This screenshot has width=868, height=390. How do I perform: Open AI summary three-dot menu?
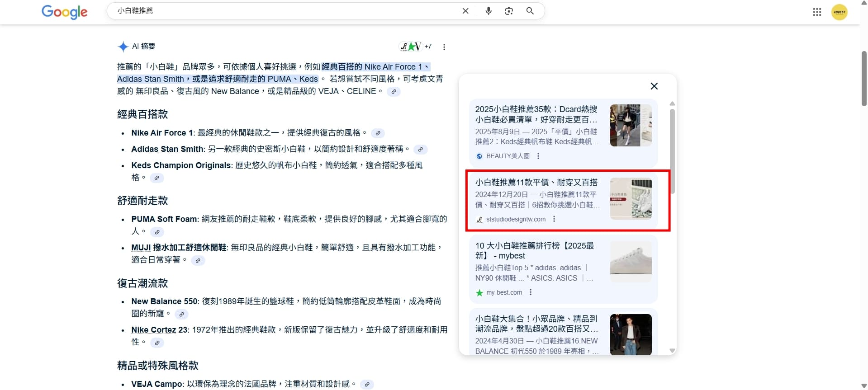click(x=444, y=47)
